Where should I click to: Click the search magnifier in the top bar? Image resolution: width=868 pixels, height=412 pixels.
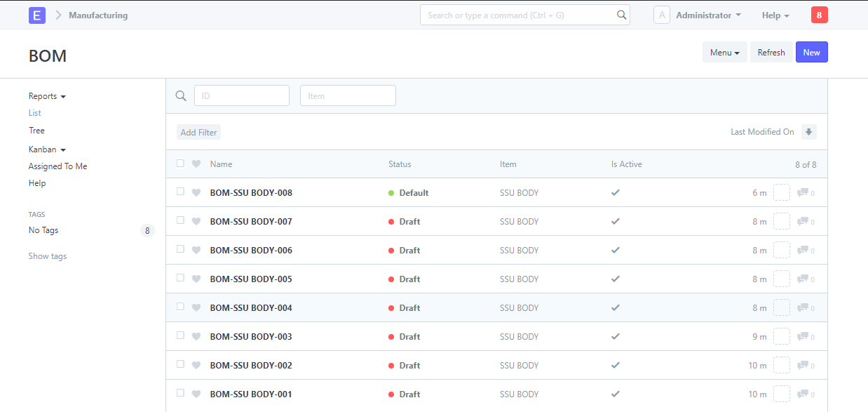621,14
